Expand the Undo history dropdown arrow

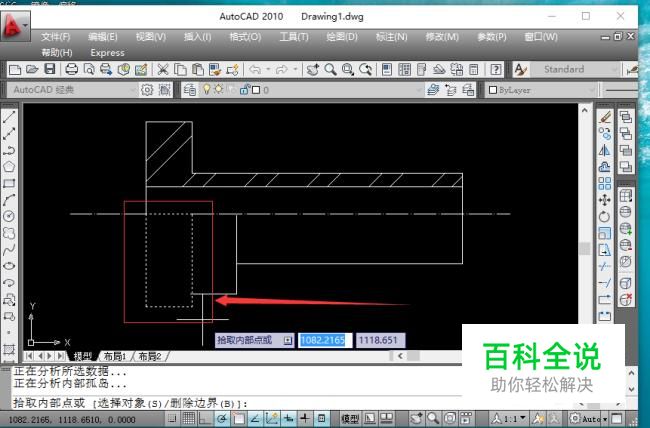point(268,69)
